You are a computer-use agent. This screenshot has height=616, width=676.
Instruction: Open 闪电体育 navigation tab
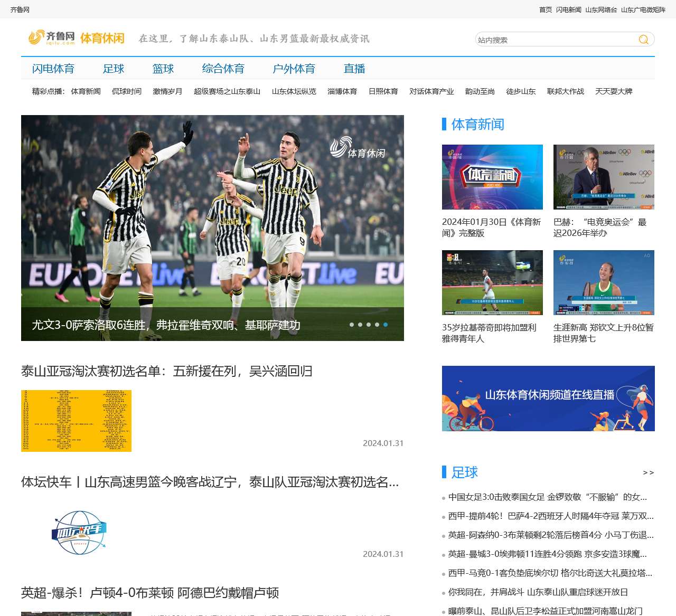53,69
